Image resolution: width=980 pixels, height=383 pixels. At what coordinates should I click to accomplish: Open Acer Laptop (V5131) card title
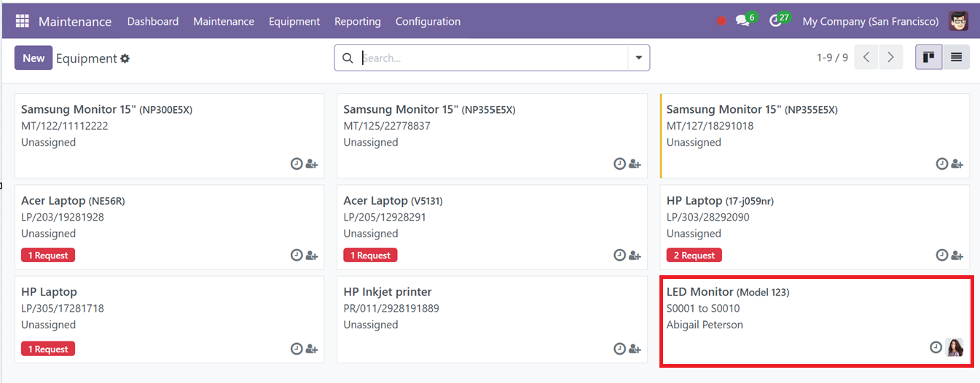393,200
